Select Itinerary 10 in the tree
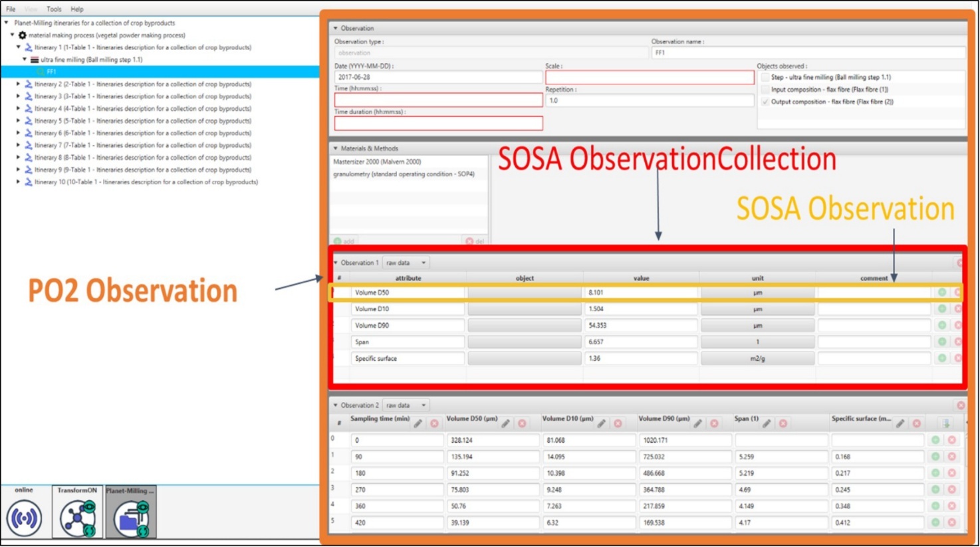 [x=146, y=182]
